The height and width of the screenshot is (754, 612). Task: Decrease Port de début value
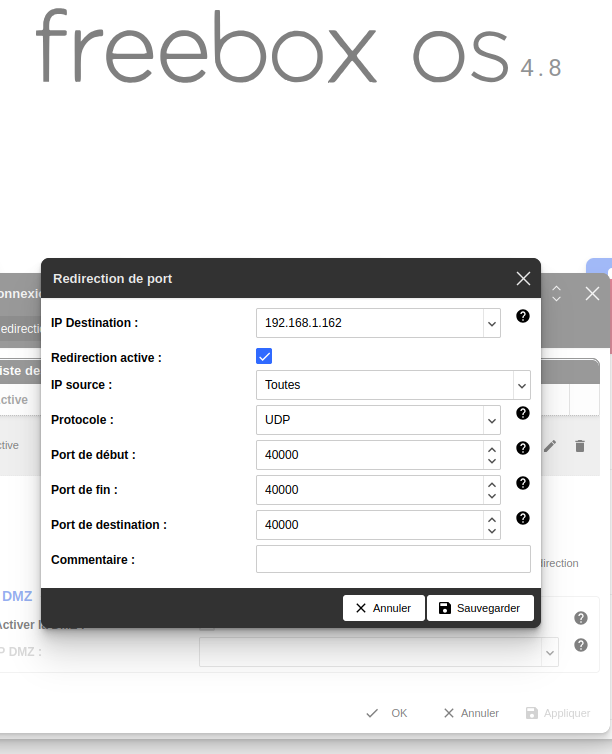[492, 461]
